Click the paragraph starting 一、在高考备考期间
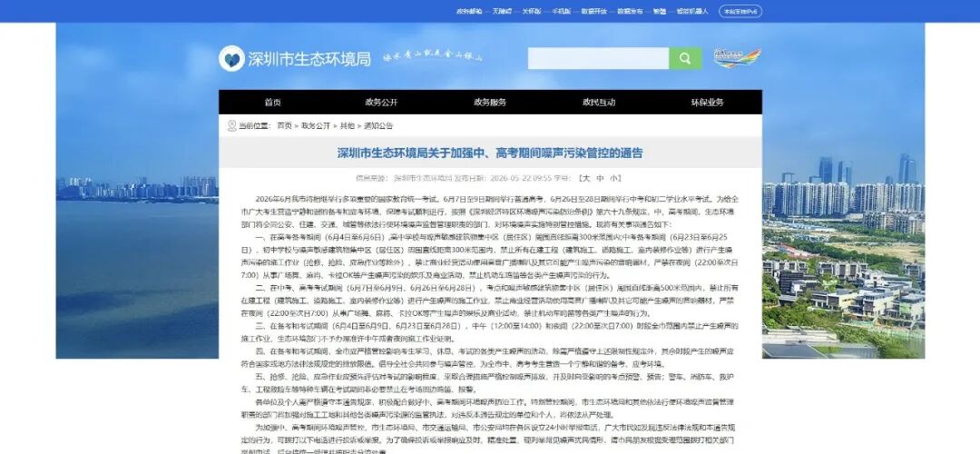980x454 pixels. click(x=490, y=256)
